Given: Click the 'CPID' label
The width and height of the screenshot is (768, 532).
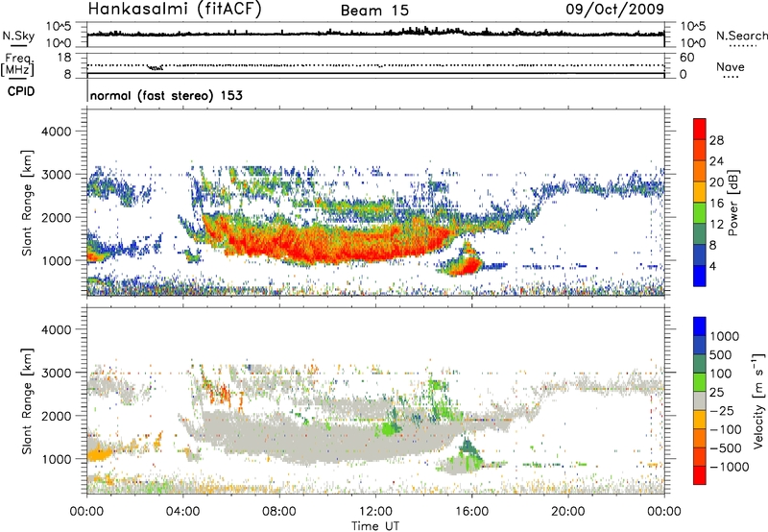Looking at the screenshot, I should pos(21,91).
